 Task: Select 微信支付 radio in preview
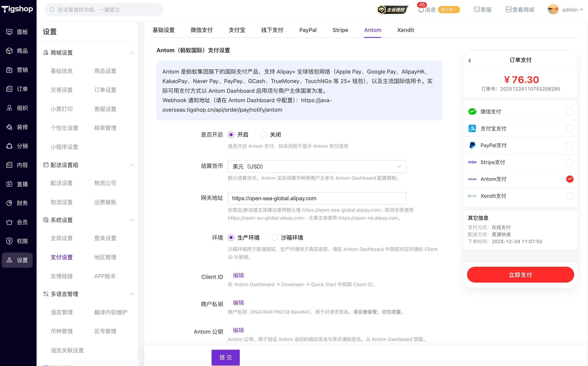(x=569, y=112)
